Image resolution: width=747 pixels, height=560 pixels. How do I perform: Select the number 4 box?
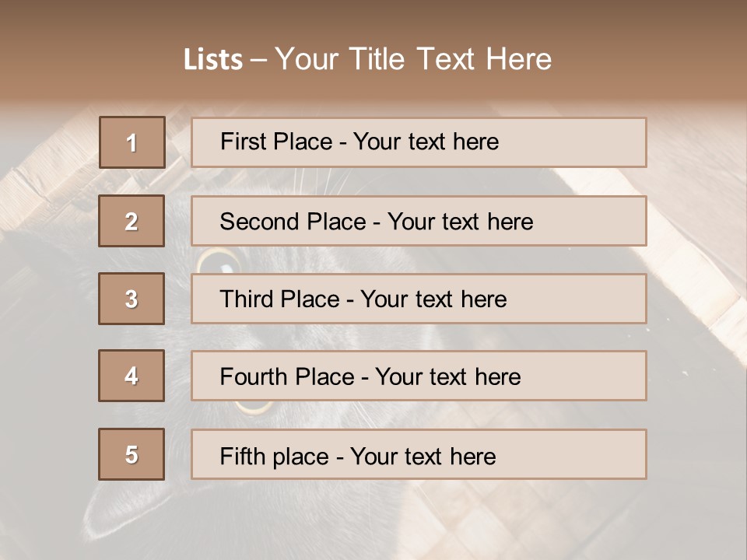coord(132,376)
